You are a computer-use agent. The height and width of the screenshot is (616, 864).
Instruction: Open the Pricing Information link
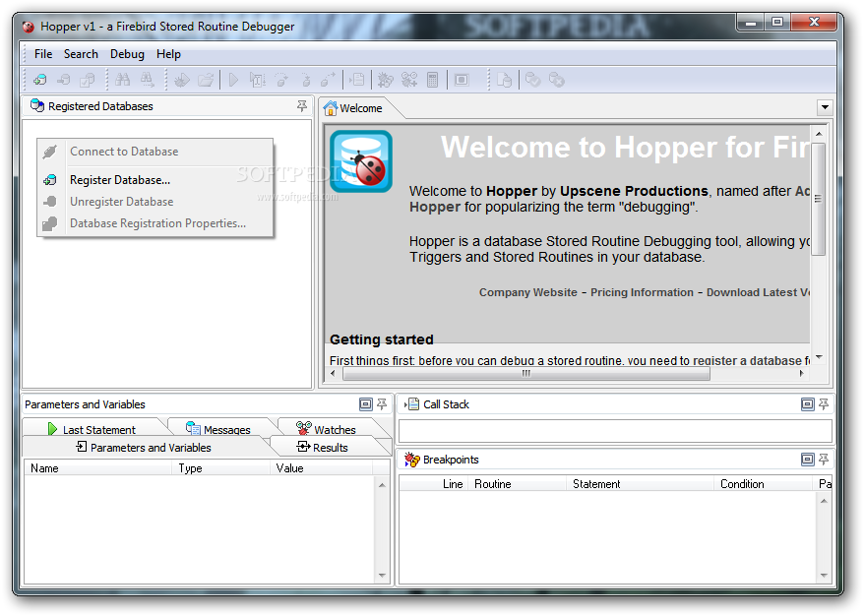pyautogui.click(x=642, y=292)
